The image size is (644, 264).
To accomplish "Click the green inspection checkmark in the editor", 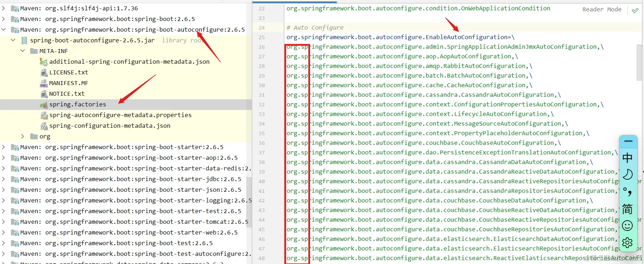I will coord(635,10).
